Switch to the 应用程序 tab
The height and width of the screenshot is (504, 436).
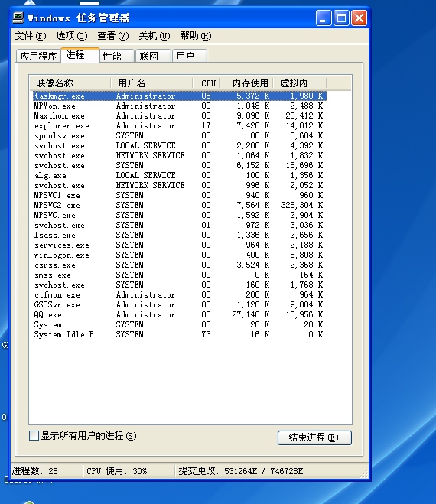38,57
